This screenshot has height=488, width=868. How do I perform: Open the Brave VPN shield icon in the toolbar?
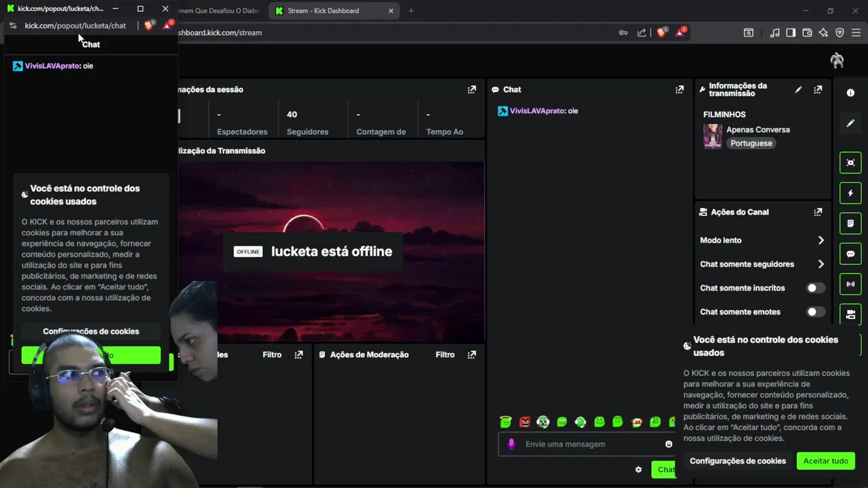click(x=840, y=33)
